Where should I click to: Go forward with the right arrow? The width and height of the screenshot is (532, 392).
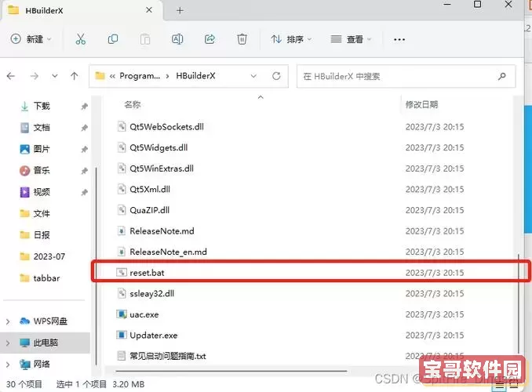click(x=34, y=76)
